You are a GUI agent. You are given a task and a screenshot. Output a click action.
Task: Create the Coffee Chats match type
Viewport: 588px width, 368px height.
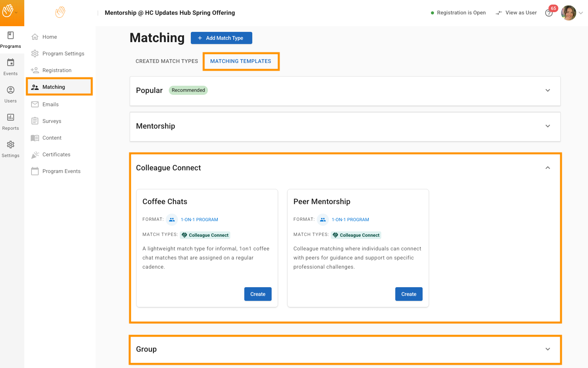coord(258,294)
